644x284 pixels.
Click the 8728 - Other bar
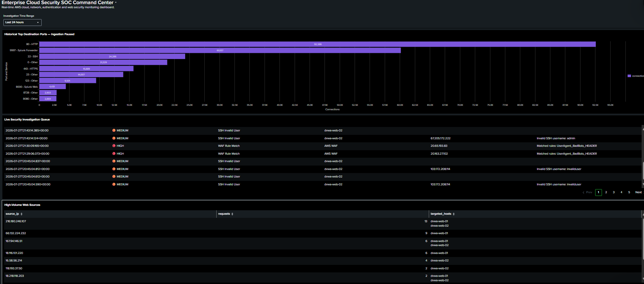click(48, 93)
